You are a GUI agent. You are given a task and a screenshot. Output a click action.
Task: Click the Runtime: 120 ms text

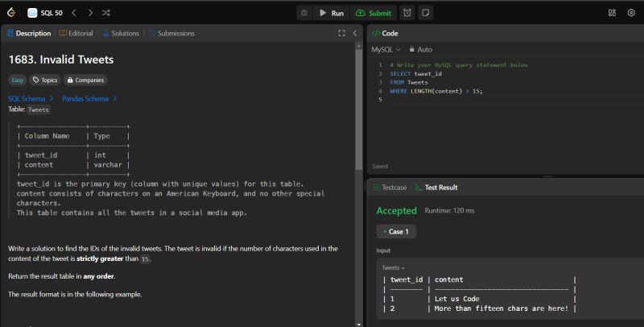(449, 211)
